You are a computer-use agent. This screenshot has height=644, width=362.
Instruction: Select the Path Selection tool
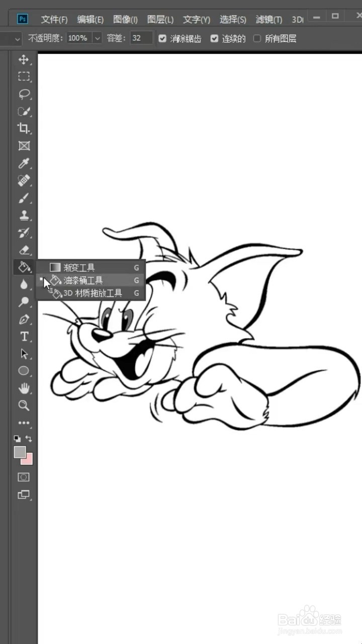tap(24, 354)
